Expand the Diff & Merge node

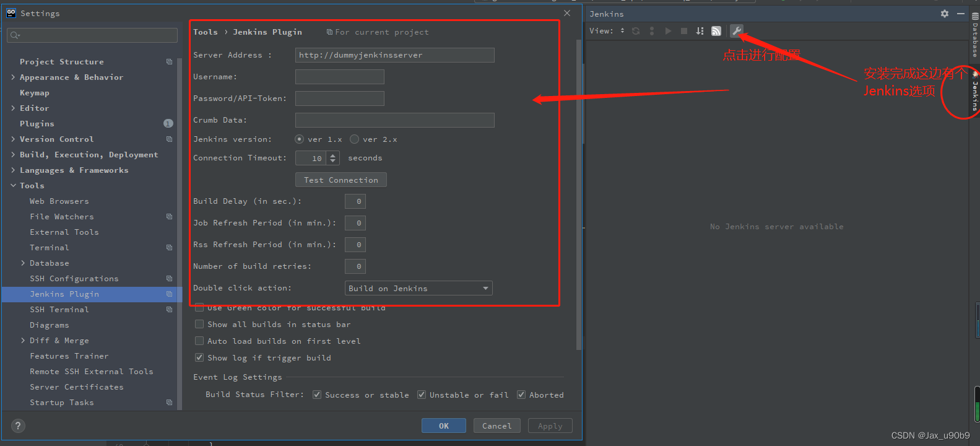(x=23, y=341)
